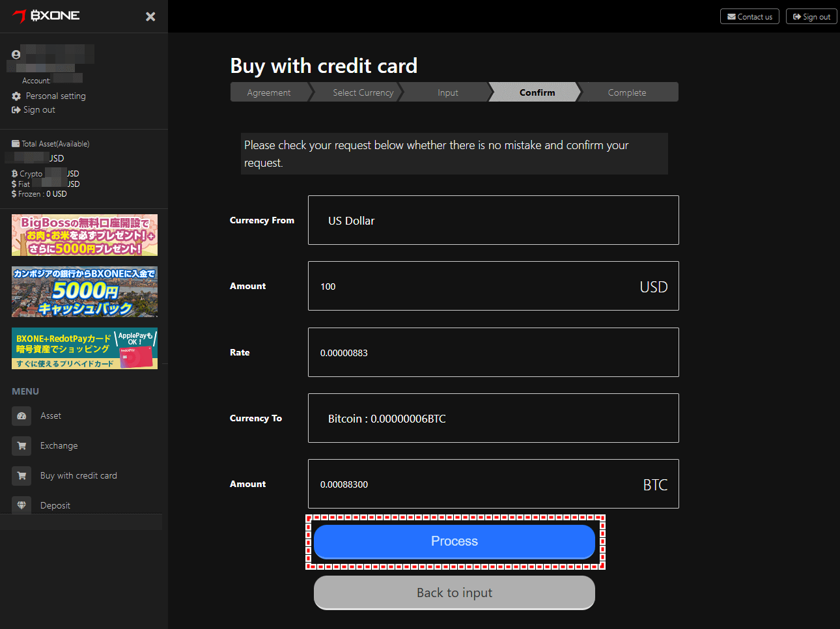Close the sidebar with the X icon

(x=150, y=16)
